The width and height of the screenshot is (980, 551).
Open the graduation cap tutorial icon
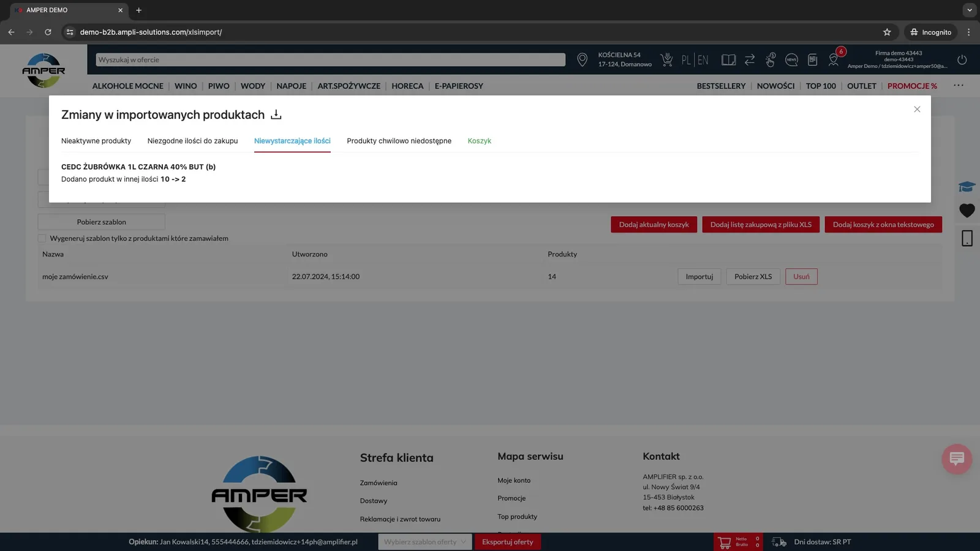click(967, 187)
